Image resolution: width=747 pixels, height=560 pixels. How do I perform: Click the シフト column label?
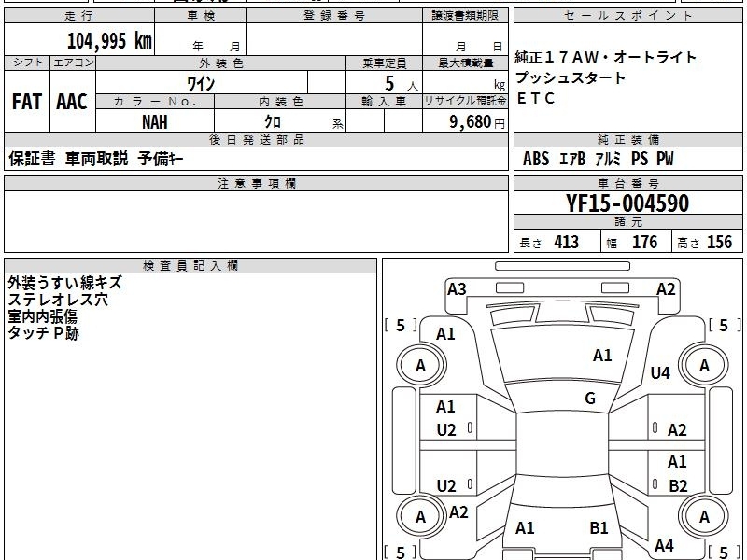27,63
